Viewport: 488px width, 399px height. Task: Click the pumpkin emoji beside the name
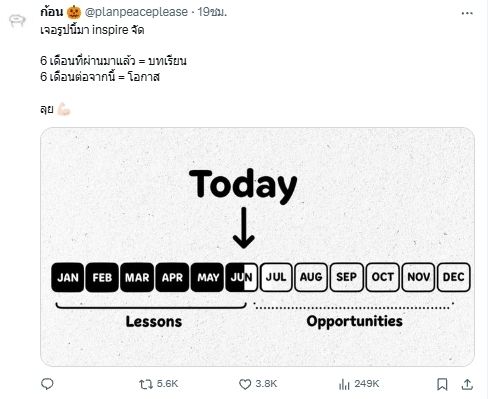click(x=74, y=12)
